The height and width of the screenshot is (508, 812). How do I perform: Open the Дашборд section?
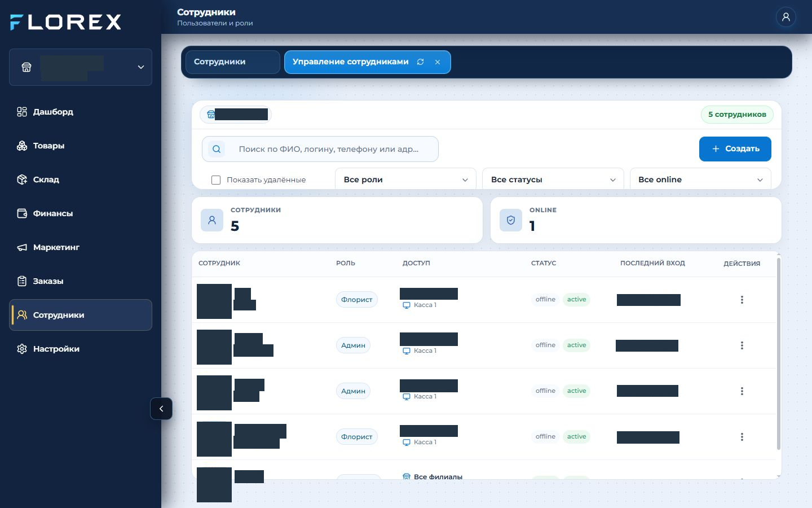(81, 112)
